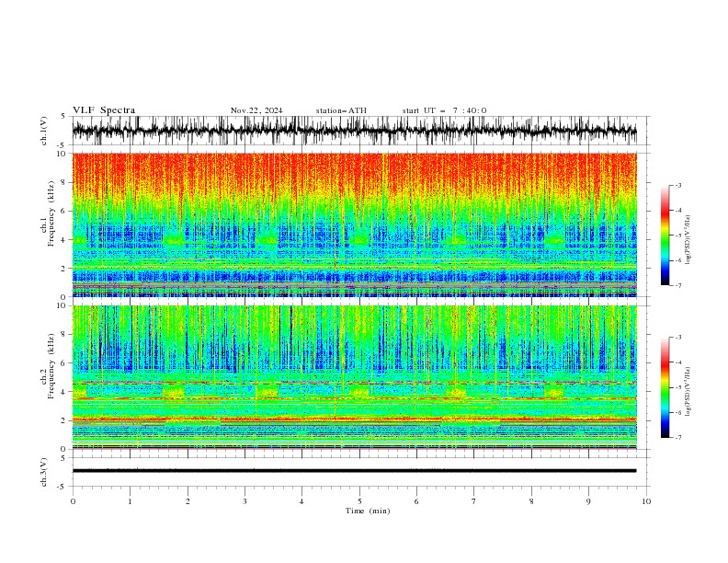
Task: Click the ch.1 "Frequency (kHz)" axis label
Action: pyautogui.click(x=51, y=214)
